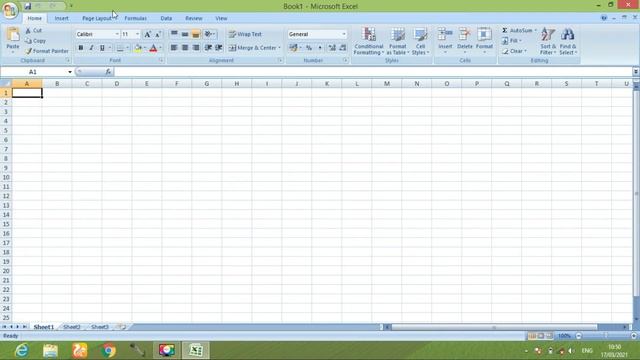Save workbook from Quick Access toolbar
This screenshot has width=640, height=360.
(28, 6)
